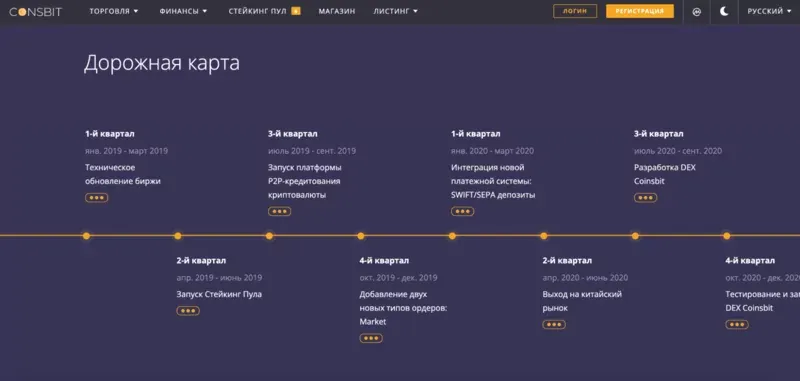The height and width of the screenshot is (381, 800).
Task: Click timeline dot for 2-й квартал 2020
Action: pos(544,236)
